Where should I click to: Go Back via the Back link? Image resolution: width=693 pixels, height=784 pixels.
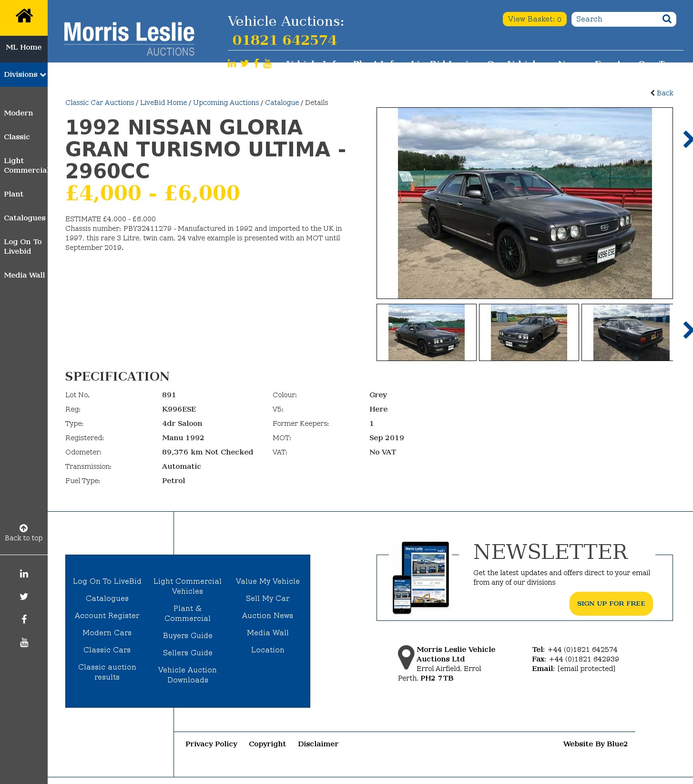pos(662,93)
